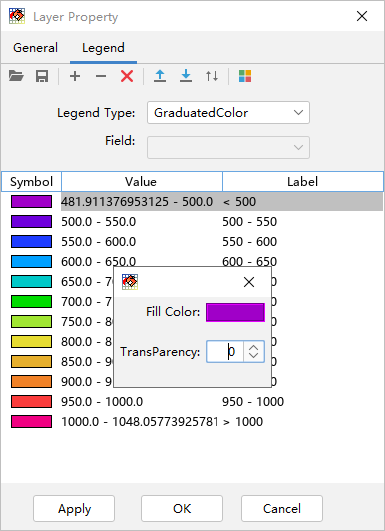Click the Value column header

click(142, 182)
